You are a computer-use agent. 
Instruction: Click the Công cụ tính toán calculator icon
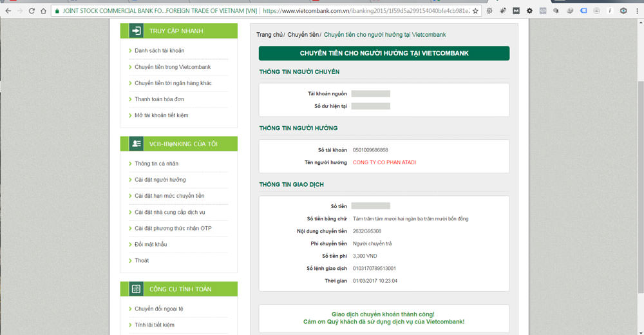click(136, 289)
